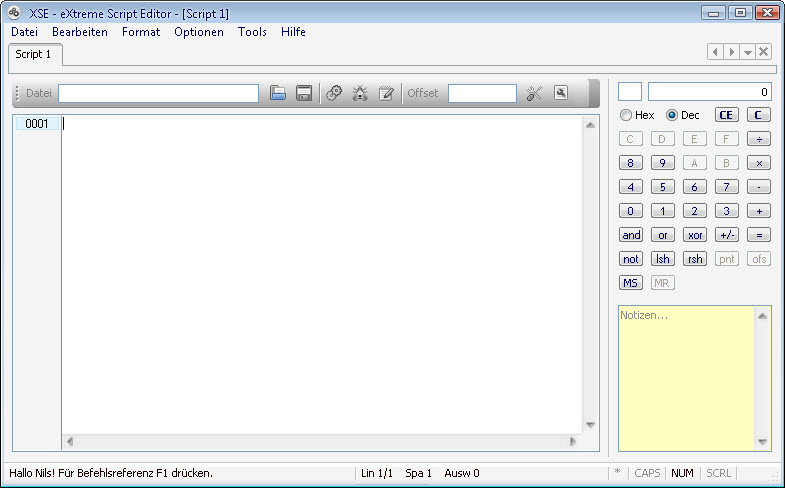Click the 'or' operator button
This screenshot has width=785, height=488.
coord(662,235)
